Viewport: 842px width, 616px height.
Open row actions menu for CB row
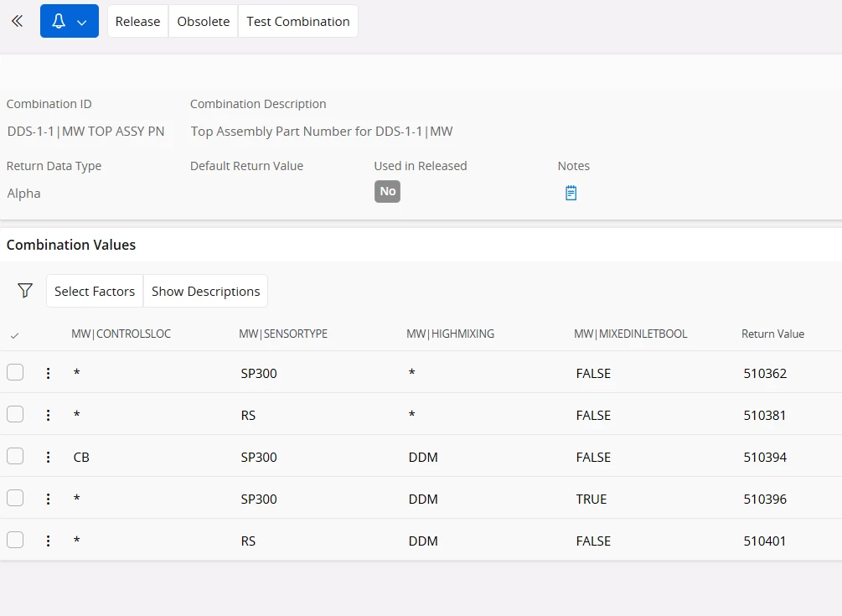coord(49,458)
